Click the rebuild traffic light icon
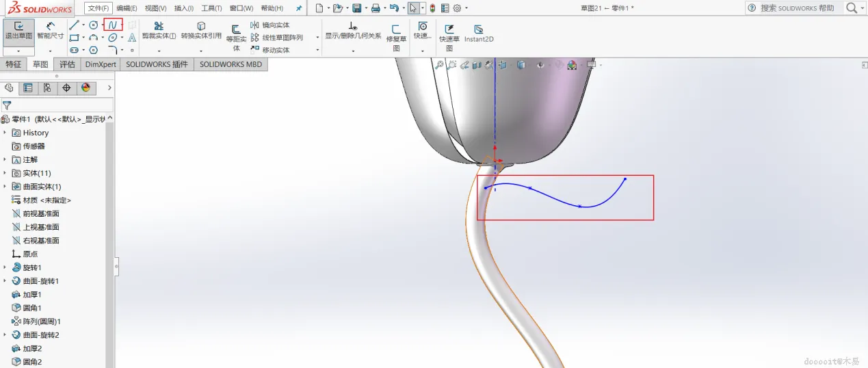Screen dimensions: 868x368 [x=432, y=8]
